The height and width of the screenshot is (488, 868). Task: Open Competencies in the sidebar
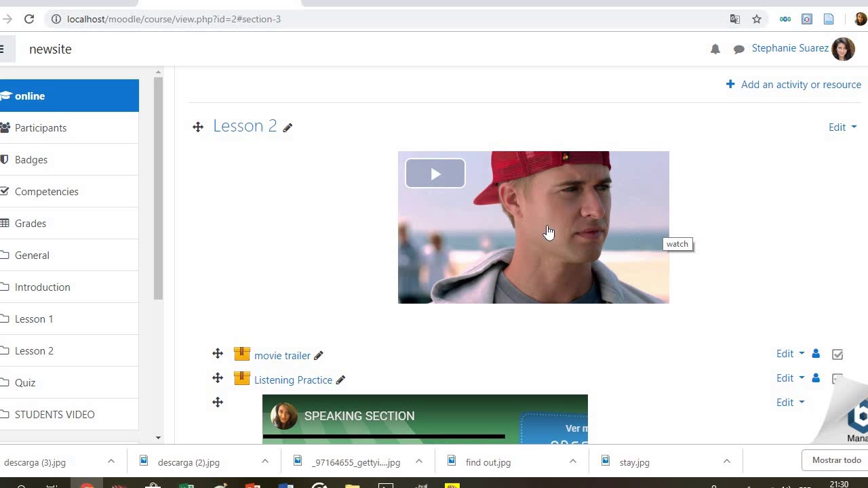(x=69, y=191)
